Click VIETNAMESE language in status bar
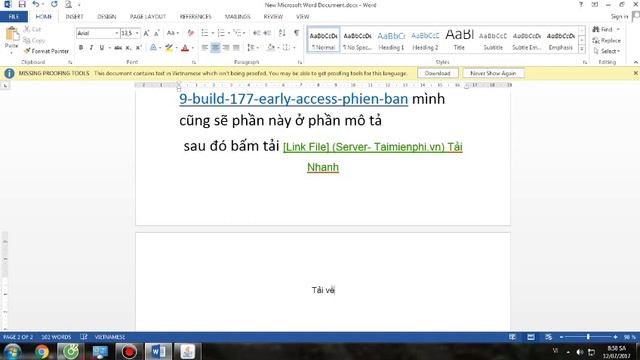 coord(110,337)
